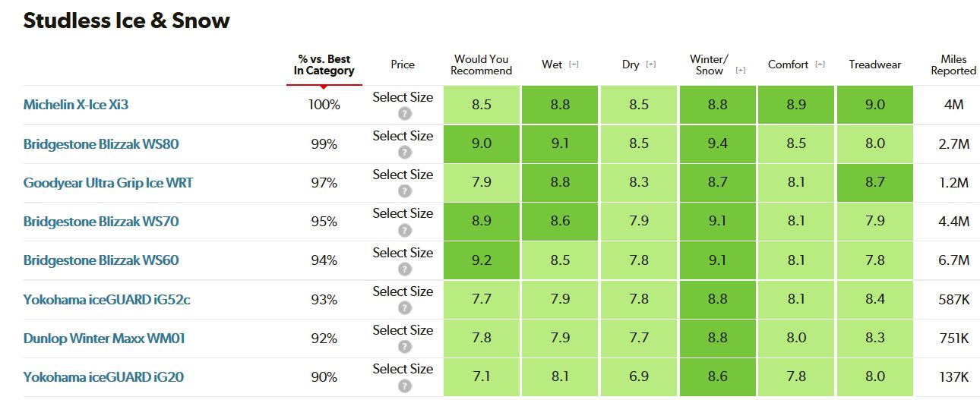980x400 pixels.
Task: Expand the Wet column details
Action: (x=574, y=65)
